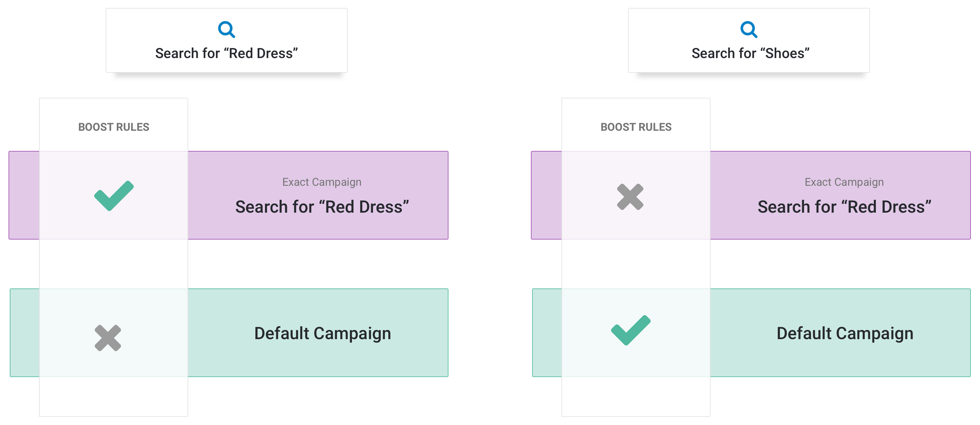Click Default Campaign text in Shoes diagram
Screen dimensions: 980x425
coord(845,333)
